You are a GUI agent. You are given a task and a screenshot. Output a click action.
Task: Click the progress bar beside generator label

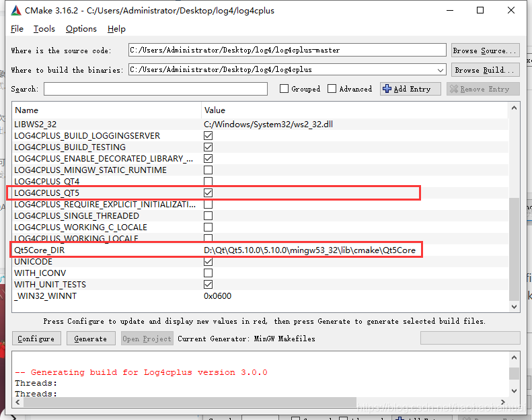click(470, 338)
